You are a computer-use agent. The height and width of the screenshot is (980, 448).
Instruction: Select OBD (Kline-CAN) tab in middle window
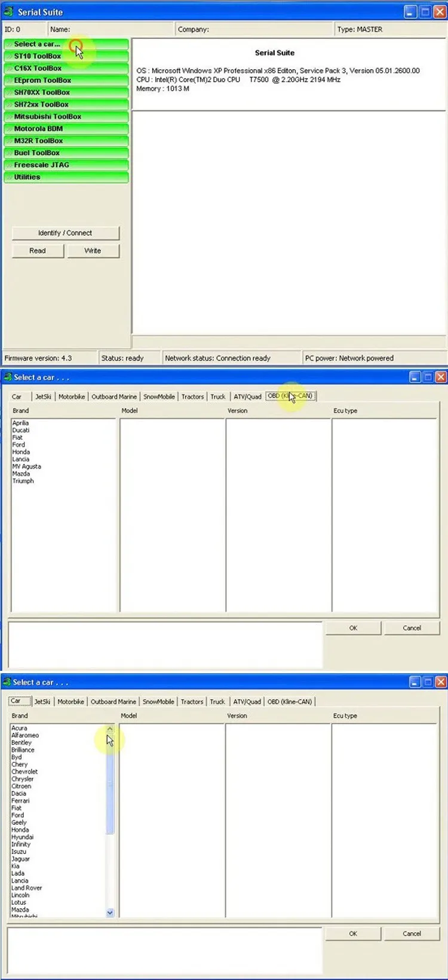[x=290, y=396]
